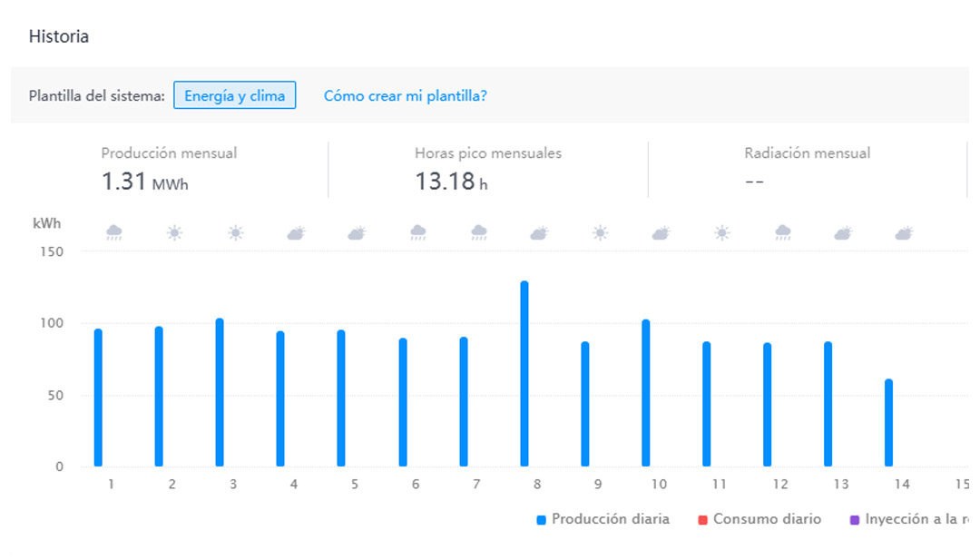
Task: Click the x-axis label 8
Action: click(537, 485)
